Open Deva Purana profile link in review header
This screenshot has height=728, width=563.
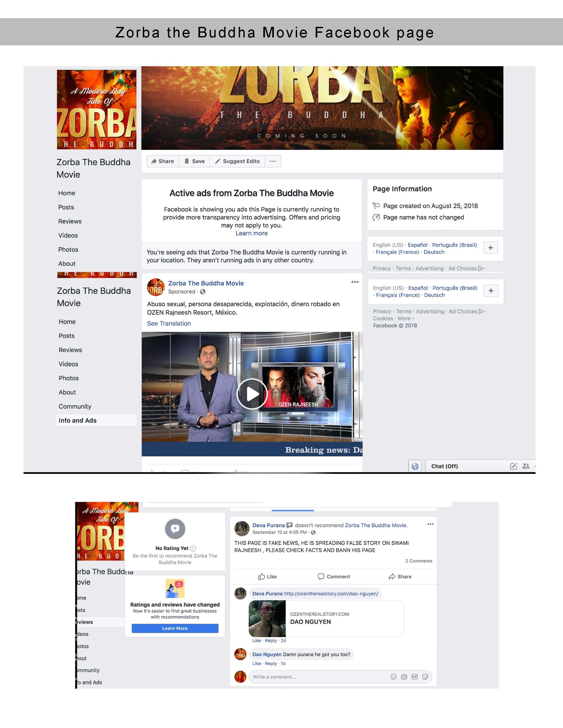[x=269, y=525]
